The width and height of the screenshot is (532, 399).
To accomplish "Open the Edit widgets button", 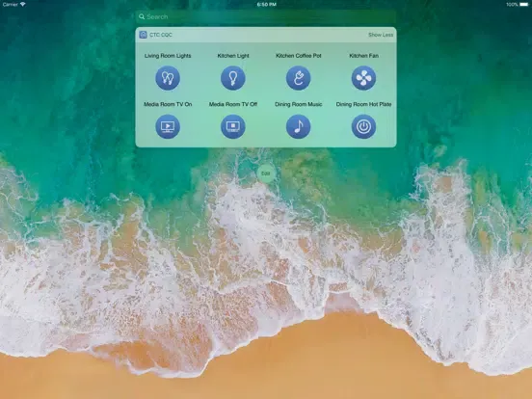I will point(266,173).
